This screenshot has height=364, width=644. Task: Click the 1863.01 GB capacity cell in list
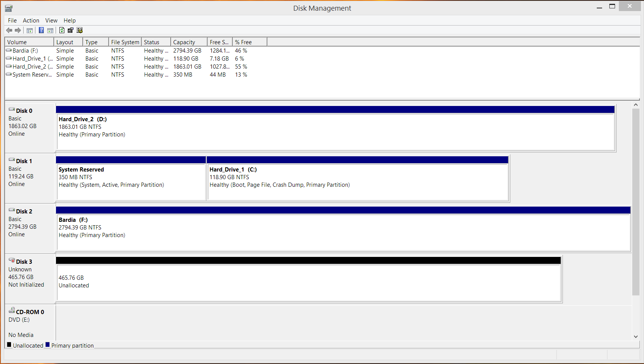(x=187, y=66)
